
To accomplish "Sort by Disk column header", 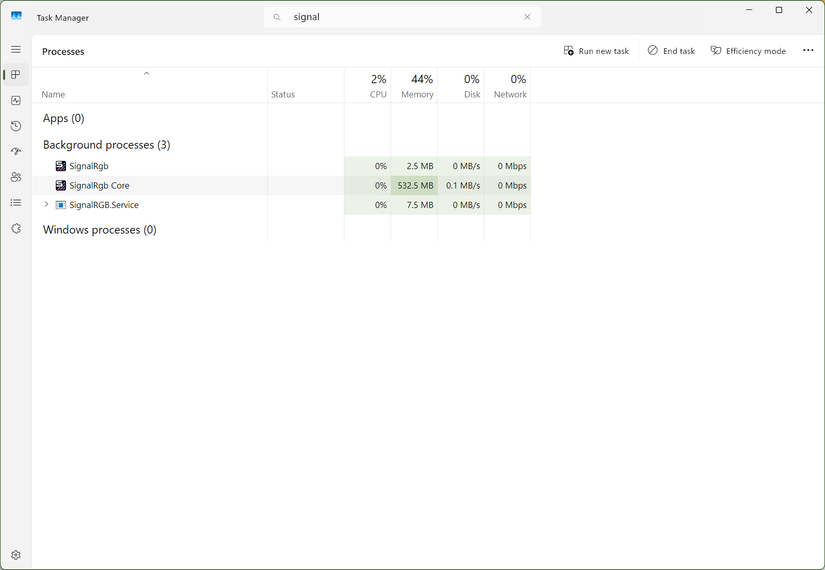I will click(x=460, y=86).
